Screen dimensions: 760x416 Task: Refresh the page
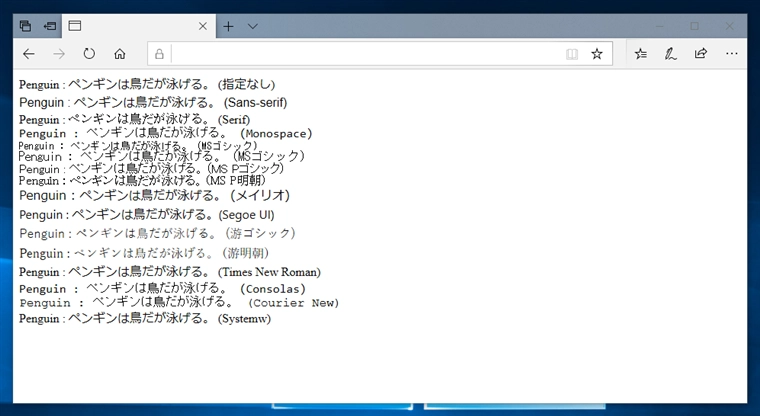(89, 54)
